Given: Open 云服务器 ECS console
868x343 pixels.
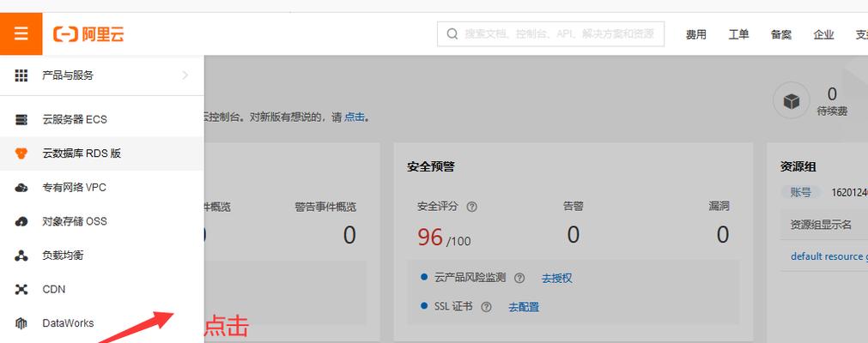Looking at the screenshot, I should tap(102, 119).
